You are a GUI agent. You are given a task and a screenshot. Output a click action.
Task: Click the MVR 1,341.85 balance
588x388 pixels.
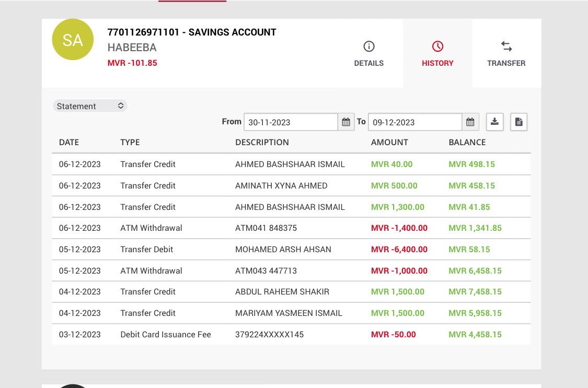(475, 228)
